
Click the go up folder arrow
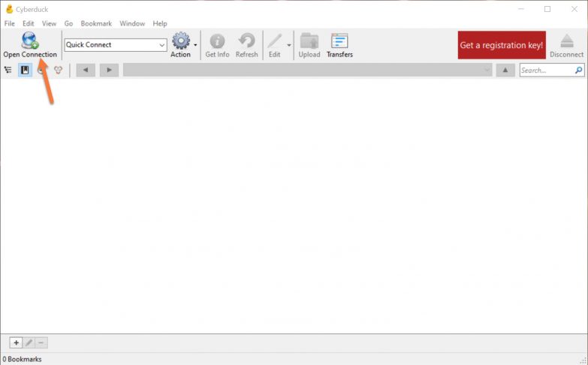[506, 70]
